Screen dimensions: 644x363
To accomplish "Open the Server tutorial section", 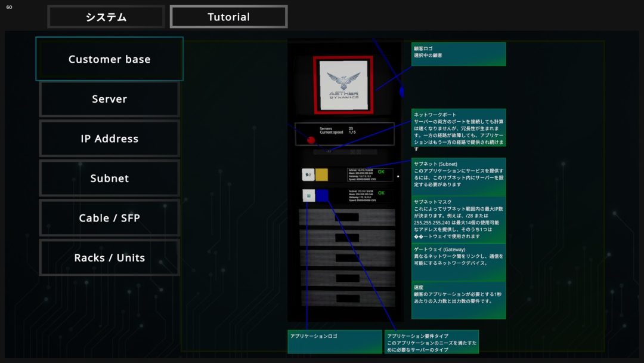I will pyautogui.click(x=109, y=99).
